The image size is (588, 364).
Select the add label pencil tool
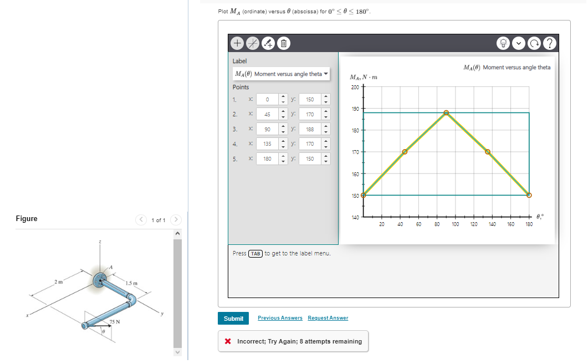point(268,43)
